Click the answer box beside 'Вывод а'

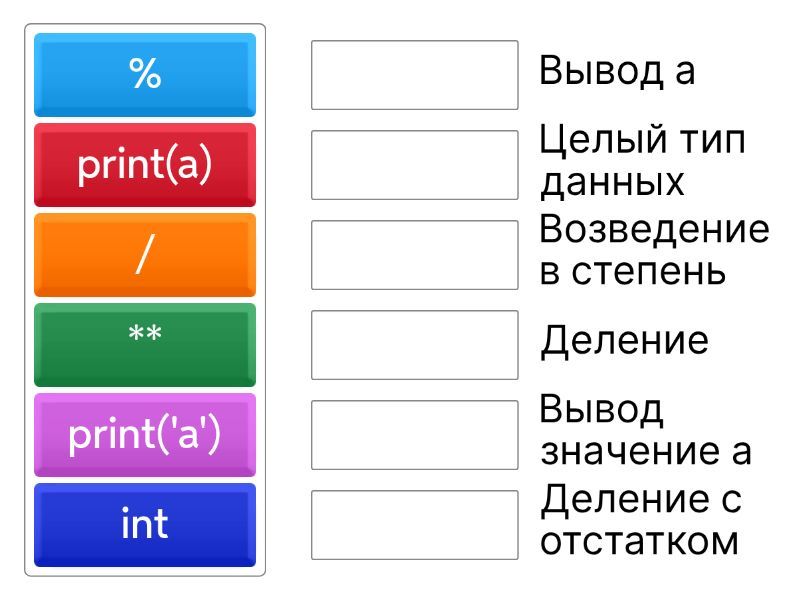pyautogui.click(x=414, y=75)
